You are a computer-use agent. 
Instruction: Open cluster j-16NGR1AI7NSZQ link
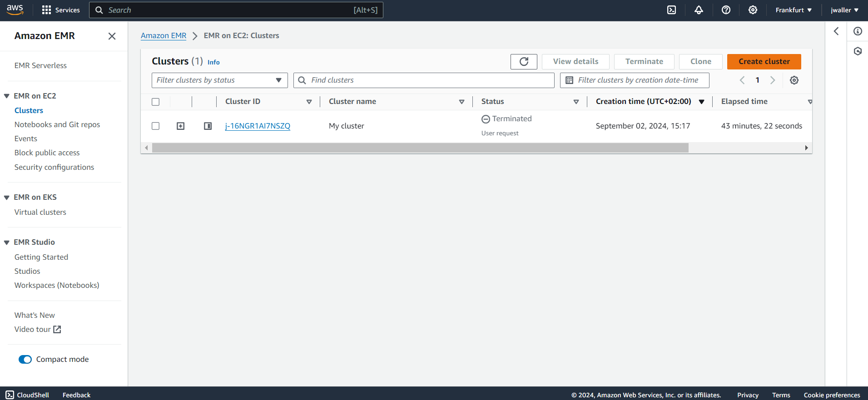click(258, 126)
